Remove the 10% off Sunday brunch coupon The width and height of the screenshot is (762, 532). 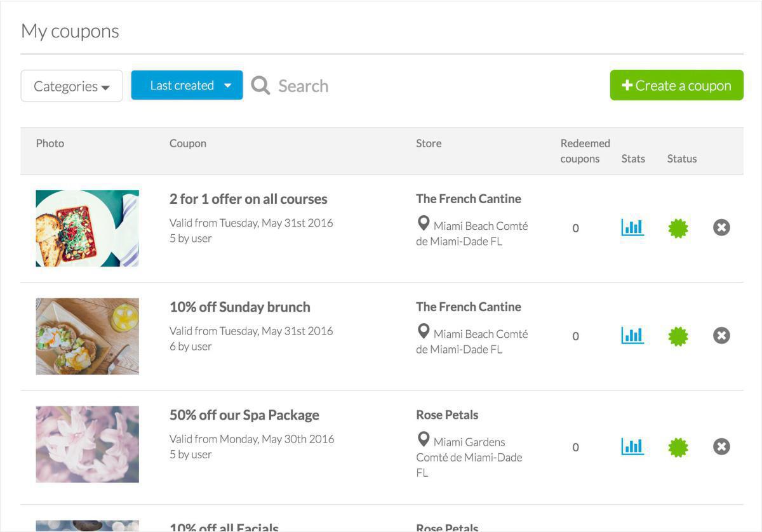721,335
